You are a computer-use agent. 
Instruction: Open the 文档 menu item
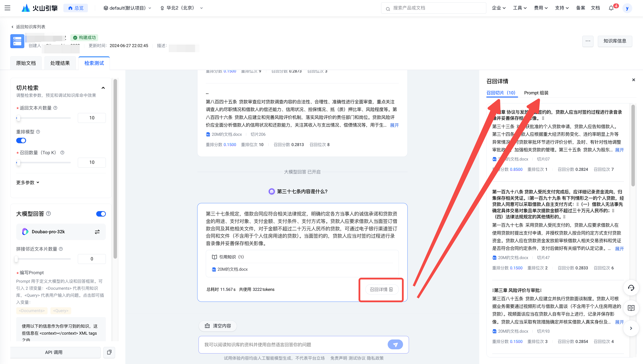[x=595, y=8]
